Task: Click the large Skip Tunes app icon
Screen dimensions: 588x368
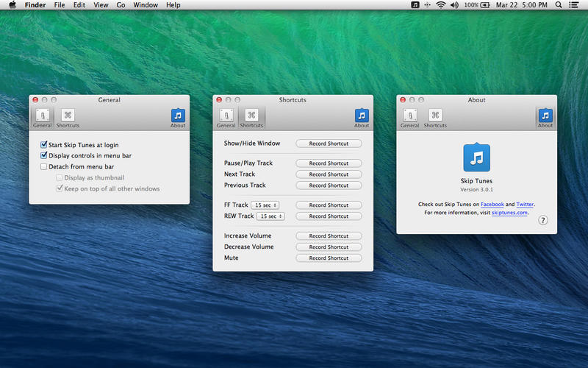Action: coord(476,158)
